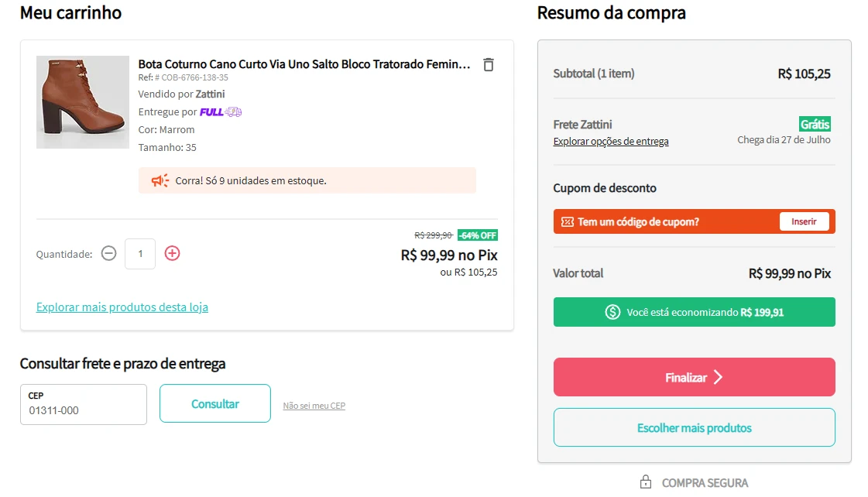Decrease quantity with the minus icon
868x497 pixels.
point(109,253)
